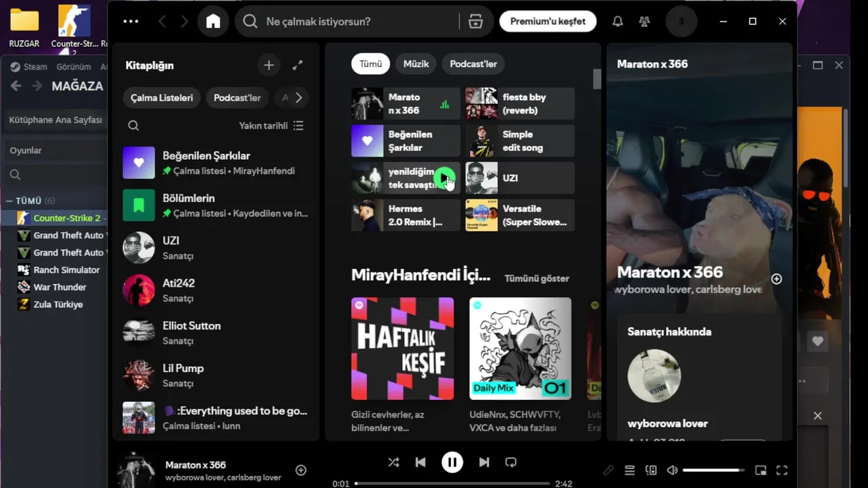Open artist Elliot Sutton in library
This screenshot has width=868, height=488.
click(x=216, y=333)
